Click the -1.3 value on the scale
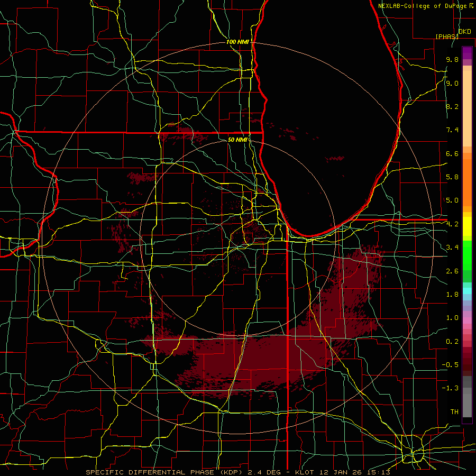 (450, 388)
